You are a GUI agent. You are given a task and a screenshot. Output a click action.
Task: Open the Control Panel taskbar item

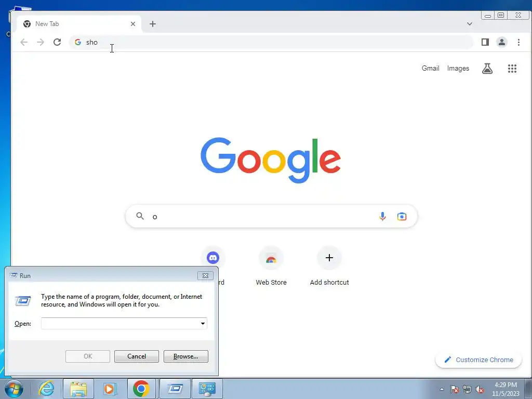(207, 389)
